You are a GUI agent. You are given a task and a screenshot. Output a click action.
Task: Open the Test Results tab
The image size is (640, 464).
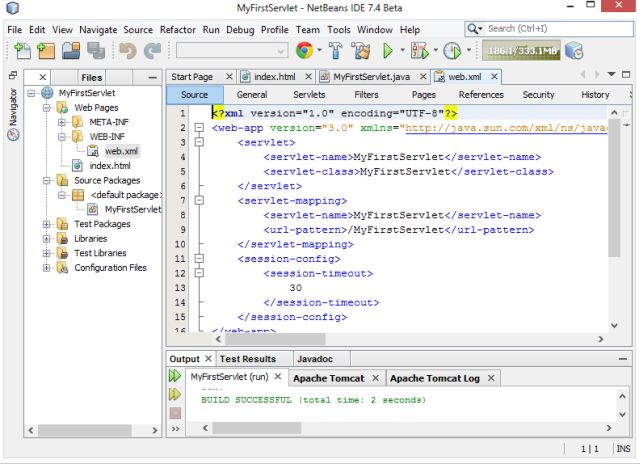click(x=248, y=359)
